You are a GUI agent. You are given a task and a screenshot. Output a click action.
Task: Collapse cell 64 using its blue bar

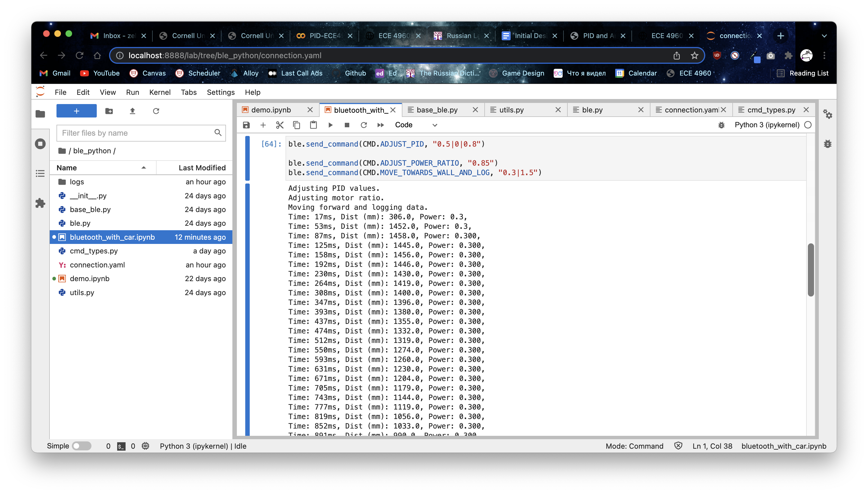coord(247,158)
